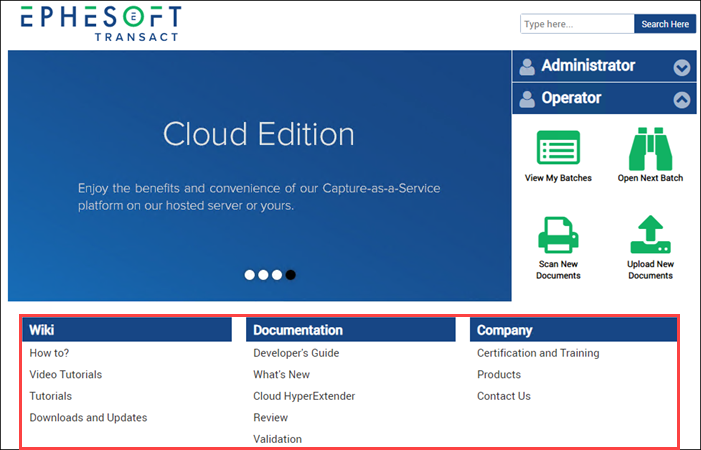The image size is (701, 450).
Task: Click the Upload New Documents label
Action: click(x=650, y=270)
